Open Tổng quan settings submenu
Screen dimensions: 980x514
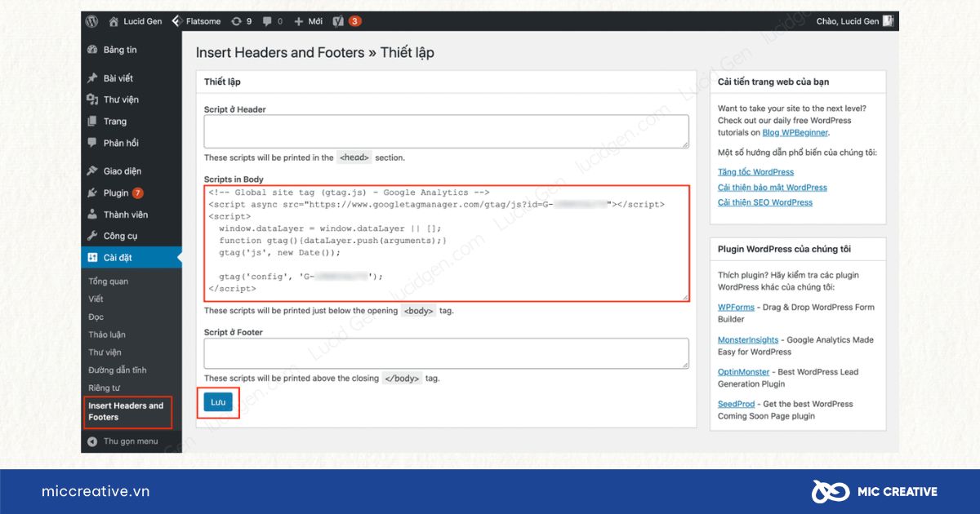(x=109, y=281)
